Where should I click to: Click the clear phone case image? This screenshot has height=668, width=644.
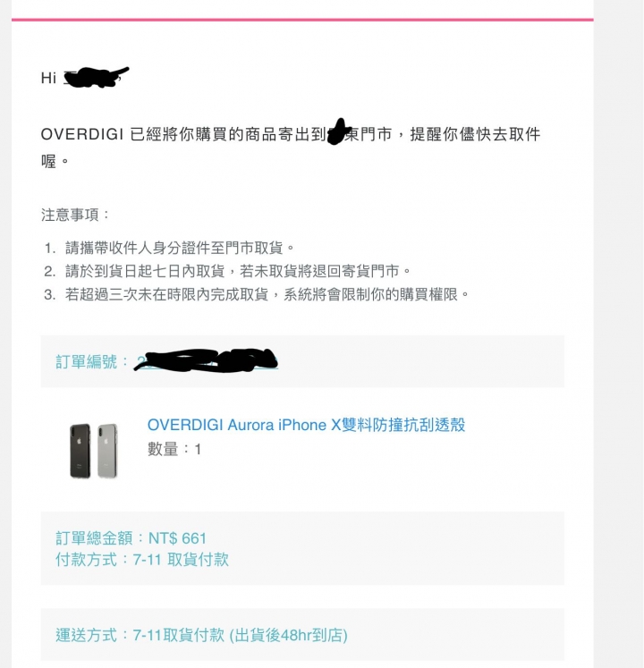point(107,451)
